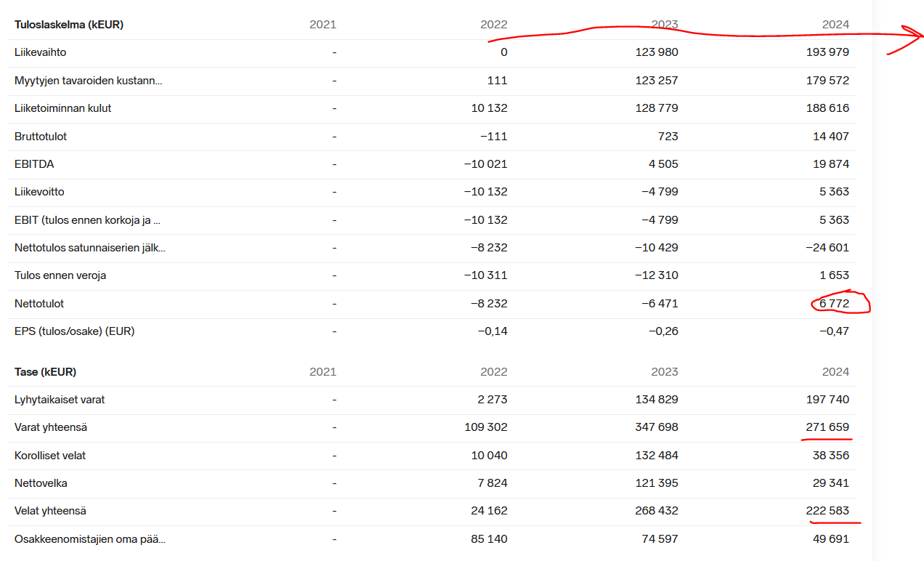Click the 2021 column header in Tuloslaskelma table
Screen dimensions: 924x561
point(323,25)
